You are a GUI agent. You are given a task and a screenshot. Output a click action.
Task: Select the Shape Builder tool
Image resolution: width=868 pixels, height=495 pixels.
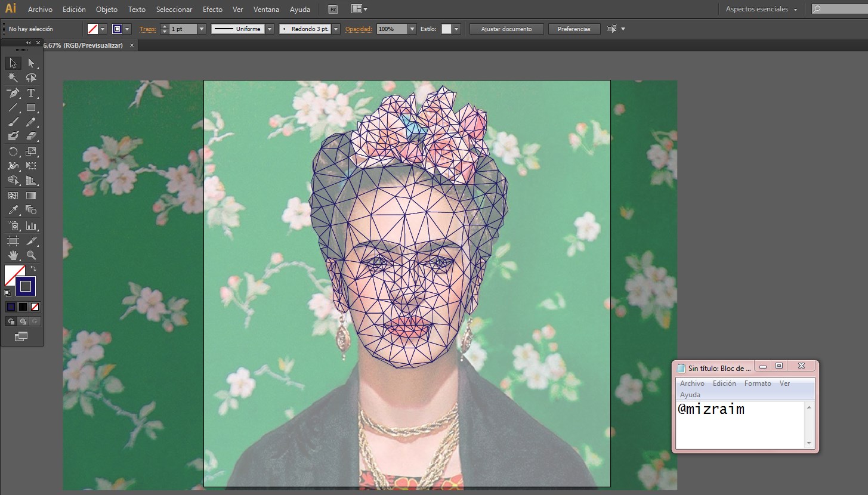13,180
